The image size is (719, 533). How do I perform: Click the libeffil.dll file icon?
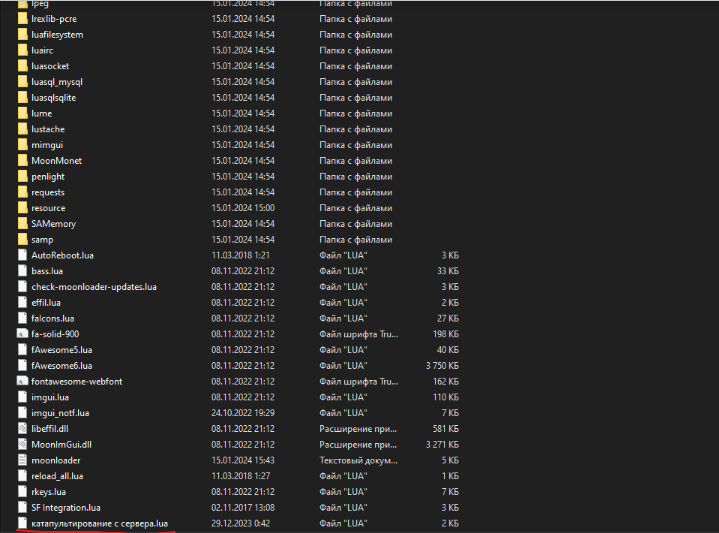(x=22, y=428)
